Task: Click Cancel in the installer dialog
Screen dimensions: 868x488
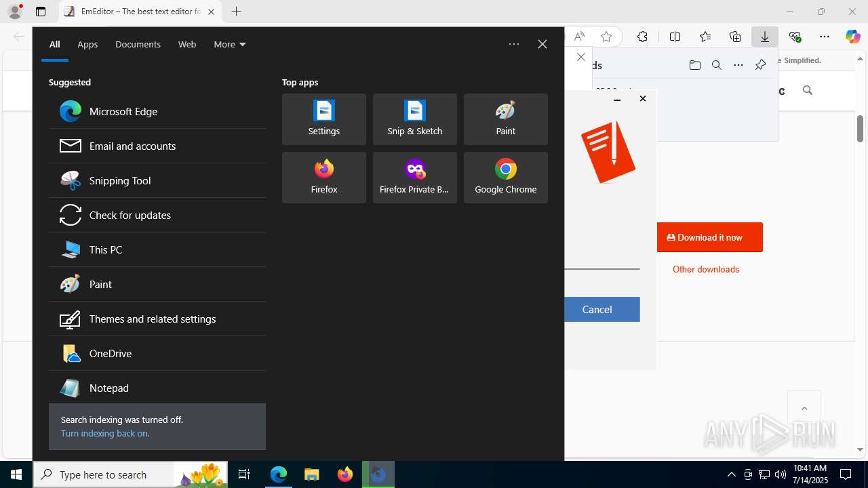Action: (602, 309)
